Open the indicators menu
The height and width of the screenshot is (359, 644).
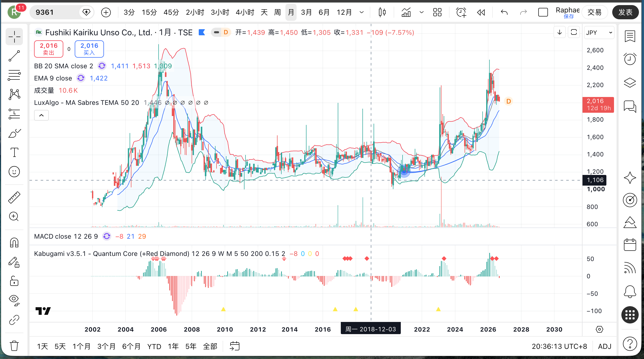pos(406,12)
